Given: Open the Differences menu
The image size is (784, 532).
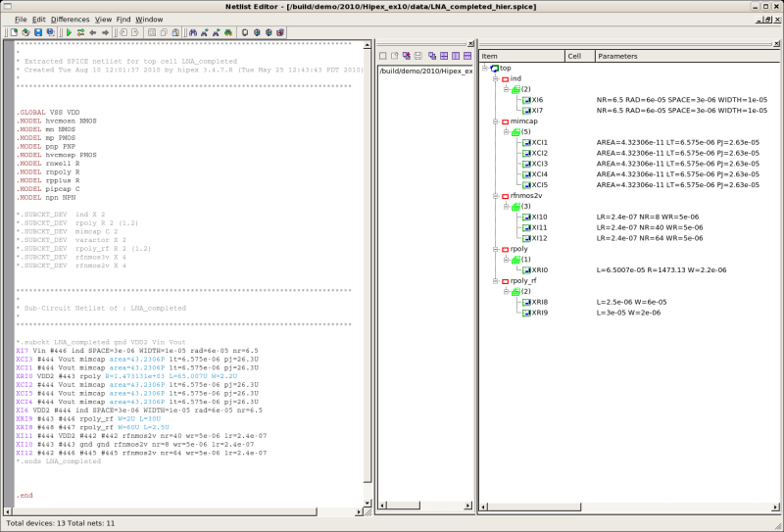Looking at the screenshot, I should pos(70,19).
